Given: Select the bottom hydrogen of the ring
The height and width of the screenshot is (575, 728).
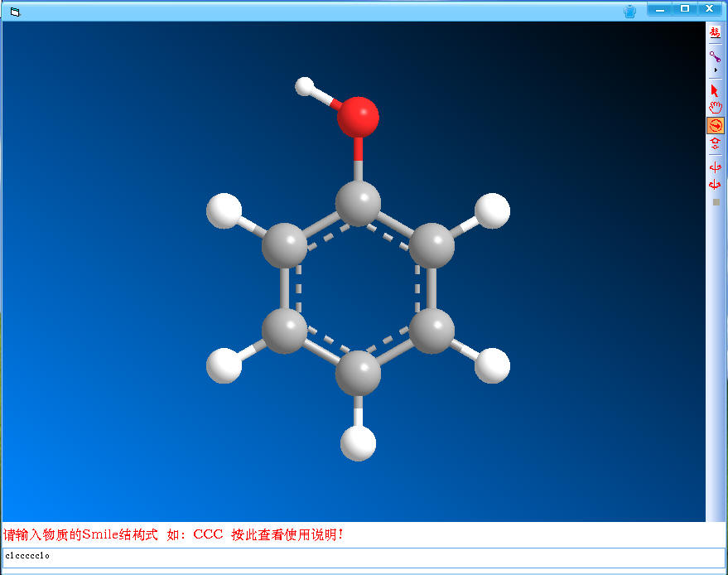Looking at the screenshot, I should coord(356,441).
